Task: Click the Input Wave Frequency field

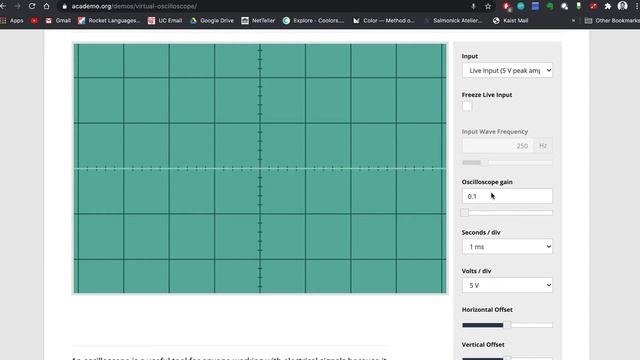Action: [x=497, y=146]
